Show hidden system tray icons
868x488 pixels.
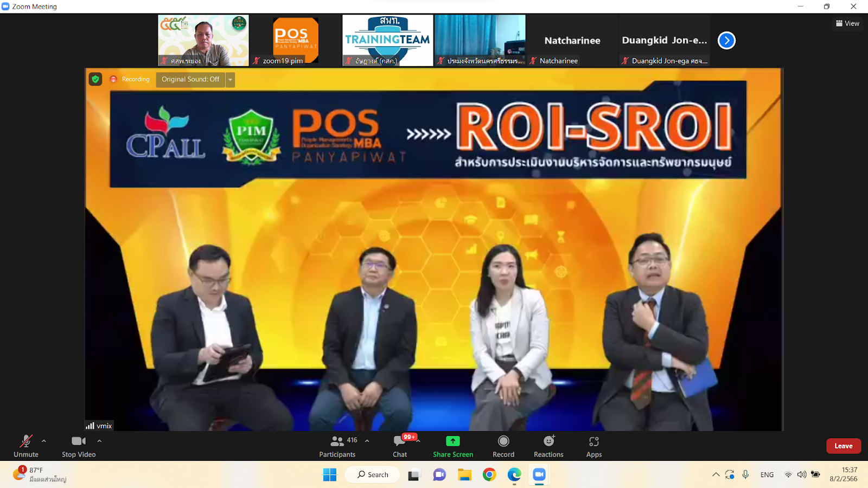click(x=716, y=474)
